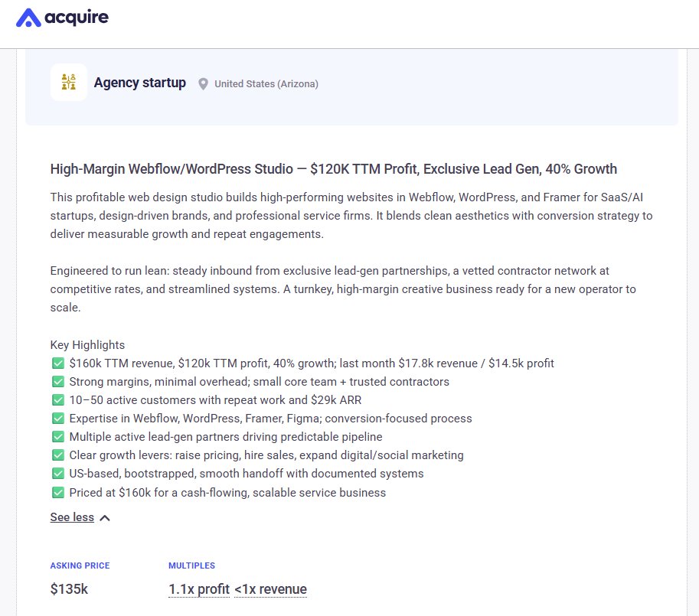699x616 pixels.
Task: Click the Key Highlights label
Action: (x=87, y=345)
